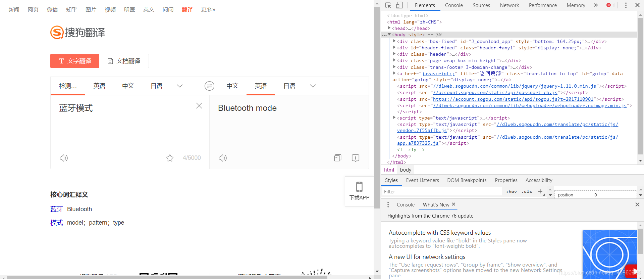Choose 英语 as source language
The height and width of the screenshot is (279, 644).
coord(99,86)
